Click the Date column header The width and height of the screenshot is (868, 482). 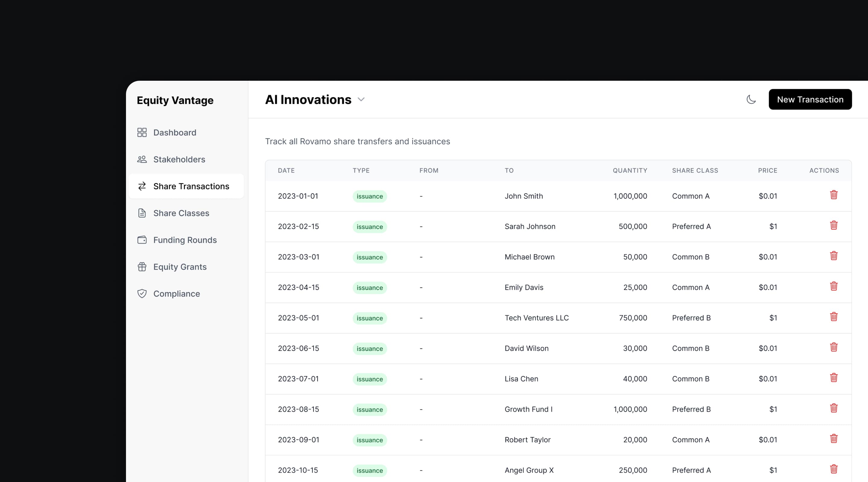[286, 171]
